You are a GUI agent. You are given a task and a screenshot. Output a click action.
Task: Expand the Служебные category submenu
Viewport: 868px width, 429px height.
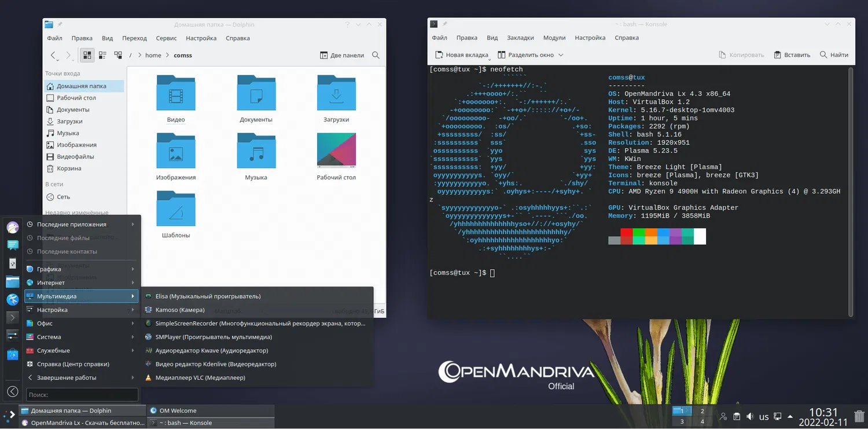click(82, 350)
